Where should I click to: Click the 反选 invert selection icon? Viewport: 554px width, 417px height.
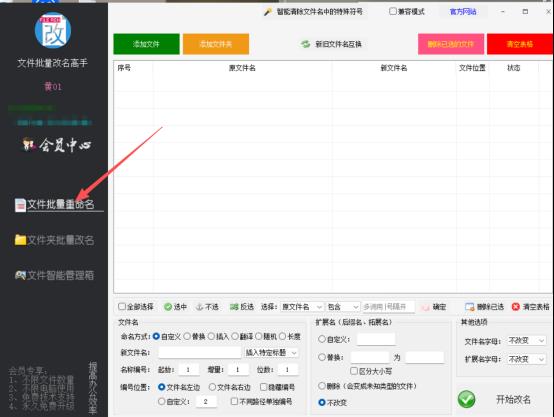[234, 307]
